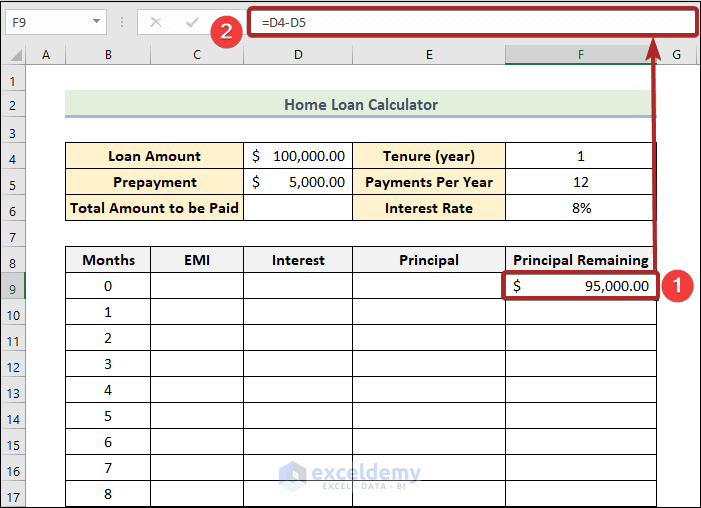The height and width of the screenshot is (508, 701).
Task: Click the $ 95,000.00 principal remaining cell
Action: point(581,286)
